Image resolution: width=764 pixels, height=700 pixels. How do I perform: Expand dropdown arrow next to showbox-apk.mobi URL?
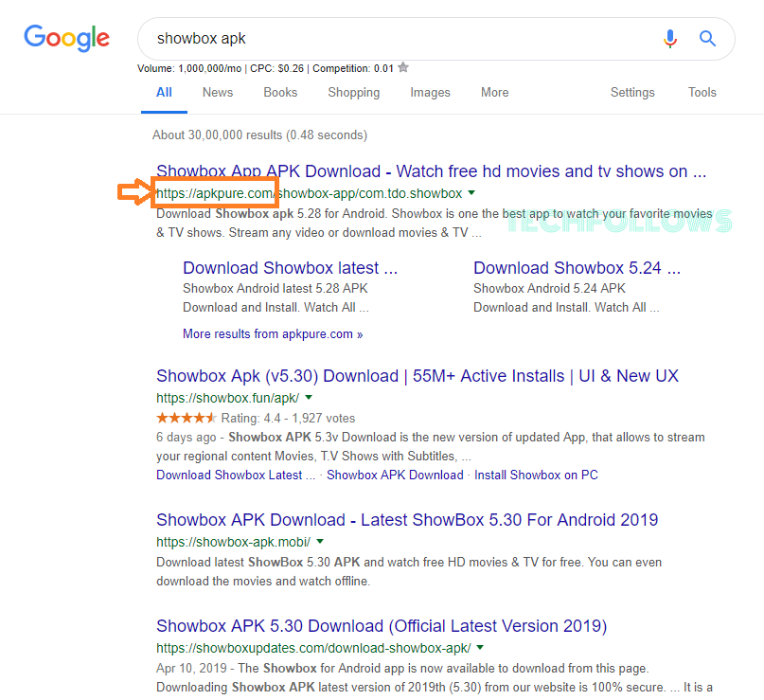320,541
